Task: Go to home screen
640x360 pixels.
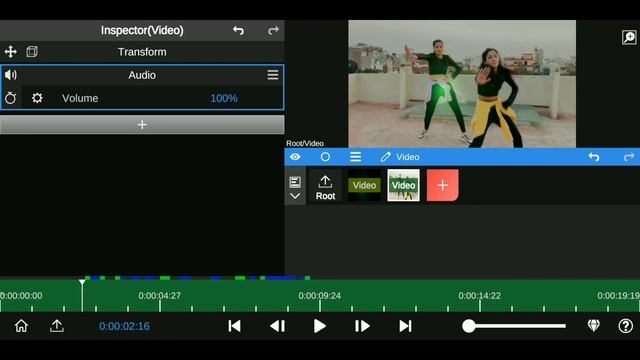Action: coord(21,326)
